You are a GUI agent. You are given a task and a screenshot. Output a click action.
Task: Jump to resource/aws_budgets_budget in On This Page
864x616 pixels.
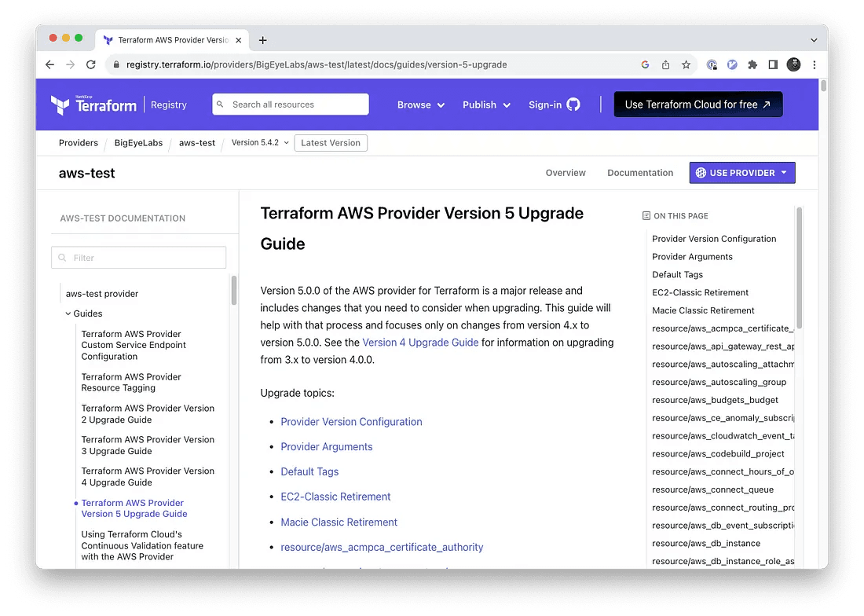tap(716, 400)
